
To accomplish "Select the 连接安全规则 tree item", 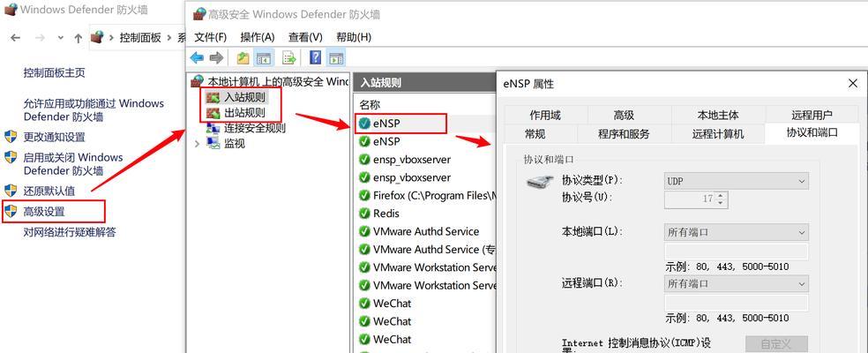I will pos(255,128).
